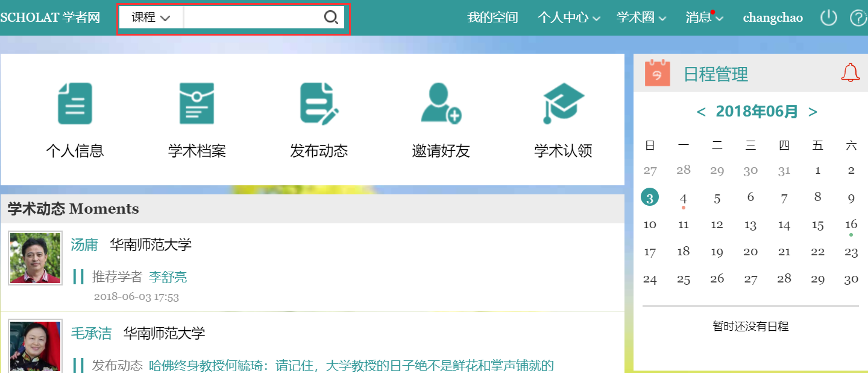This screenshot has height=373, width=868.
Task: Open 汤庸's profile name link
Action: [84, 244]
